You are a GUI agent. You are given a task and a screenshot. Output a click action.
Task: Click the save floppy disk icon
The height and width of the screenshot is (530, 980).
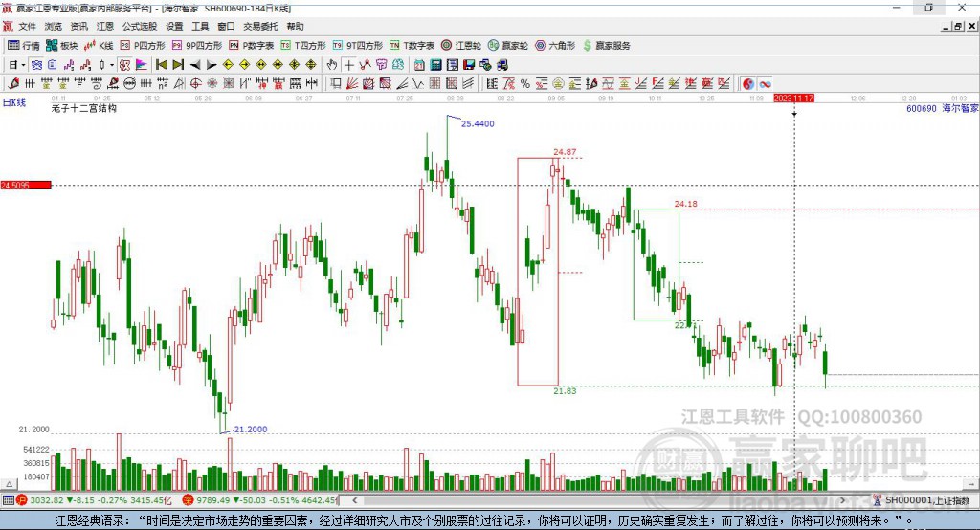coord(469,65)
